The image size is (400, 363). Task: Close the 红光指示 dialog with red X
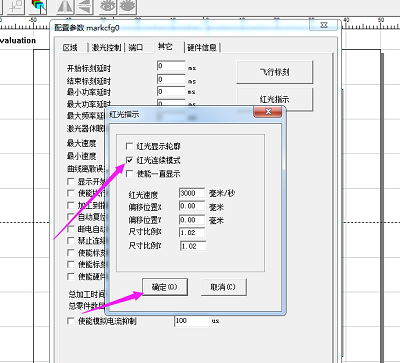268,112
